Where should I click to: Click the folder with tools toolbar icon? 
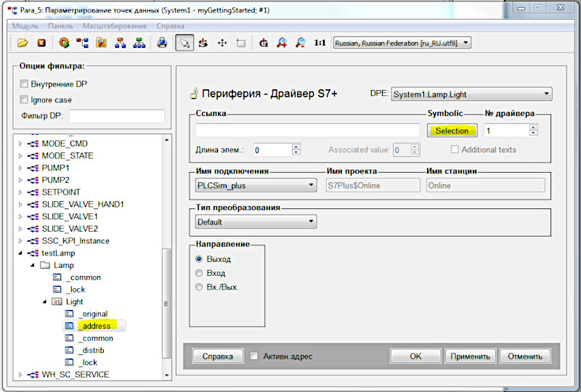click(x=102, y=43)
